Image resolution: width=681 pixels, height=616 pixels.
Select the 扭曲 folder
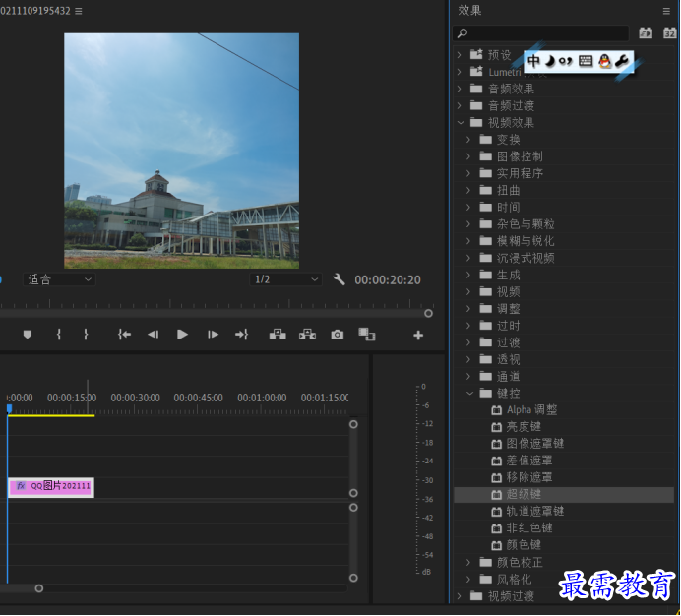tap(508, 190)
